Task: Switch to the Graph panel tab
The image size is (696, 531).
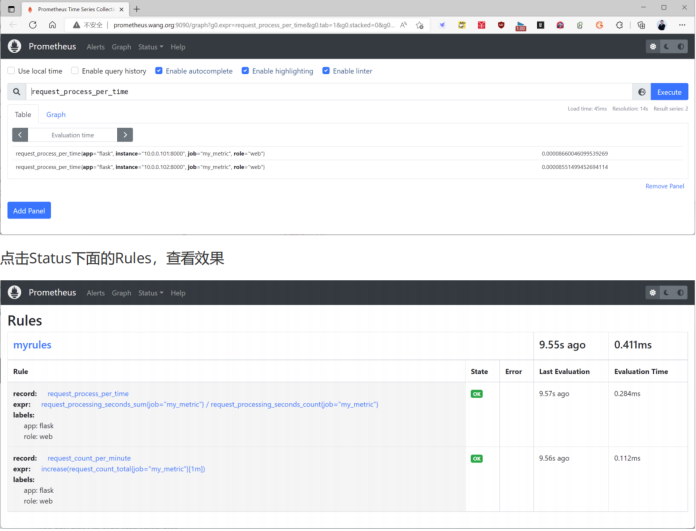Action: (x=56, y=115)
